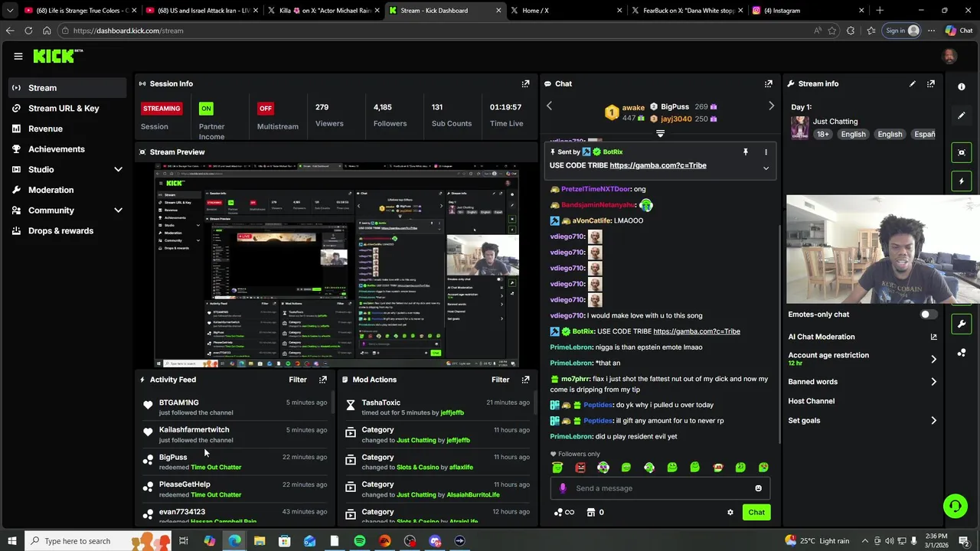Collapse the chat leaderboard double chevron
Screen dimensions: 980x551
point(660,133)
